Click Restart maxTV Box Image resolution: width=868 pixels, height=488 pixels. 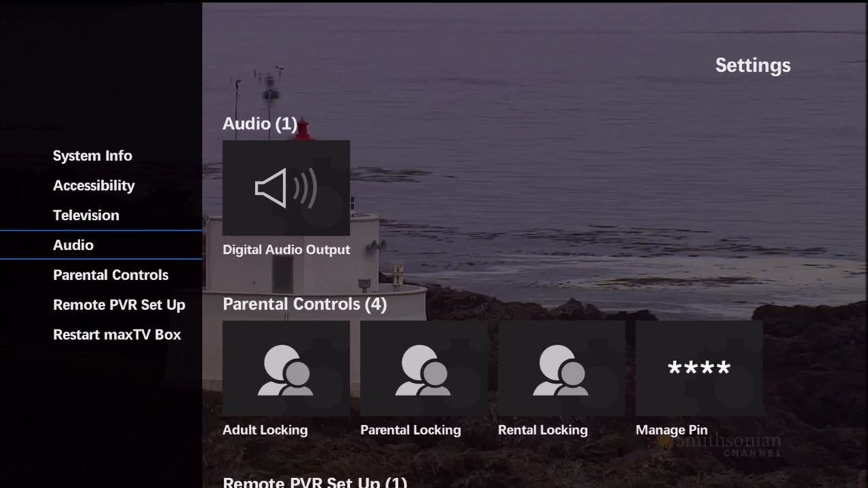pos(117,334)
